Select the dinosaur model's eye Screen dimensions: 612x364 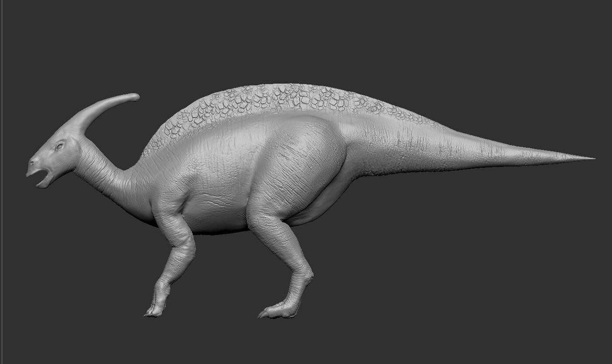click(59, 147)
